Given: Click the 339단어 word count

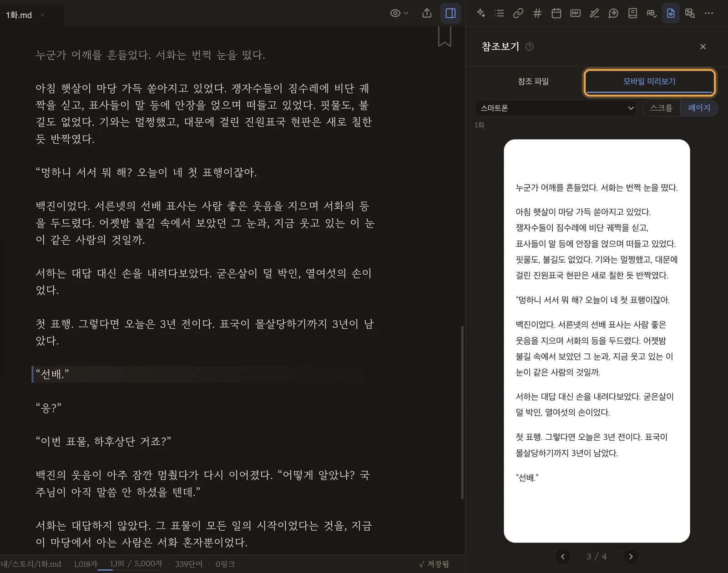Looking at the screenshot, I should click(189, 564).
